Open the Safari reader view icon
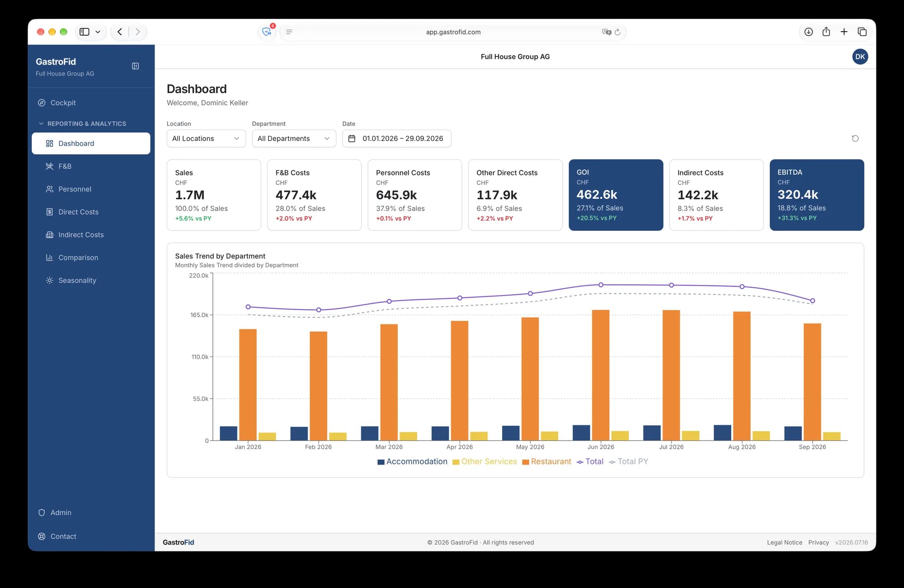The height and width of the screenshot is (588, 904). pyautogui.click(x=289, y=32)
